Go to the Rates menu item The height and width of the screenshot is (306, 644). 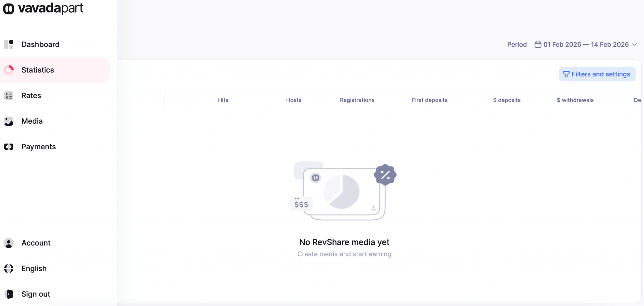point(31,96)
